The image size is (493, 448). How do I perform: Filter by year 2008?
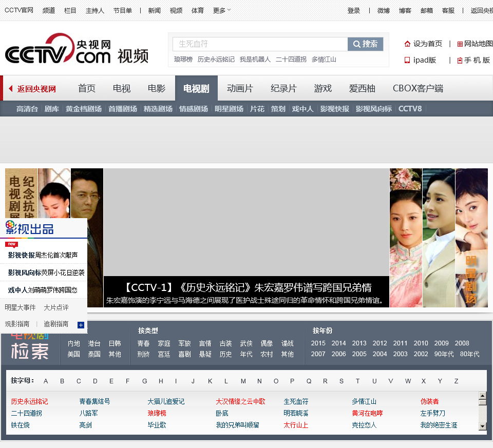click(x=462, y=343)
